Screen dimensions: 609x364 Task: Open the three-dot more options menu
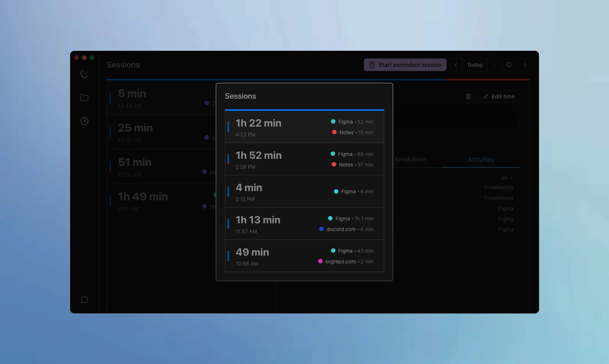[x=525, y=65]
